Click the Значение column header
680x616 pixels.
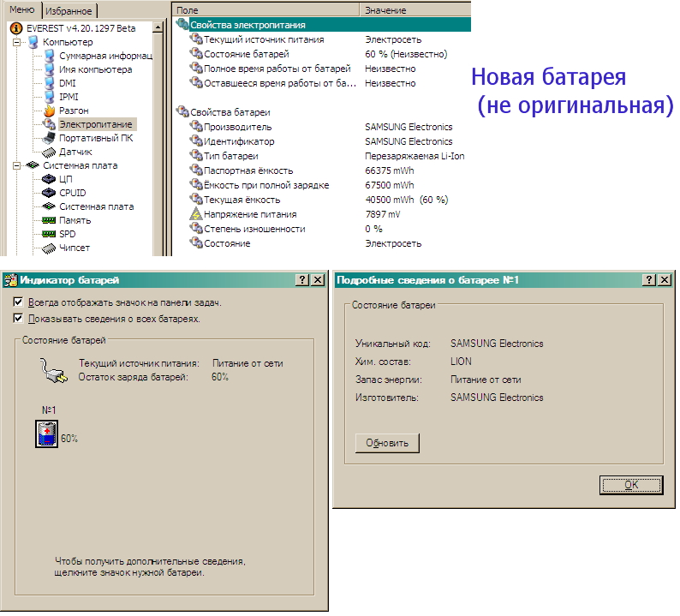click(385, 10)
